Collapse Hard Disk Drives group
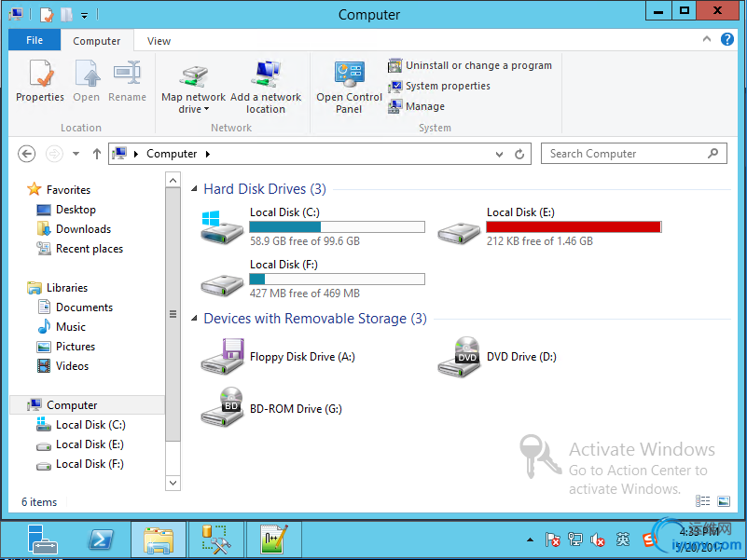 pyautogui.click(x=194, y=189)
